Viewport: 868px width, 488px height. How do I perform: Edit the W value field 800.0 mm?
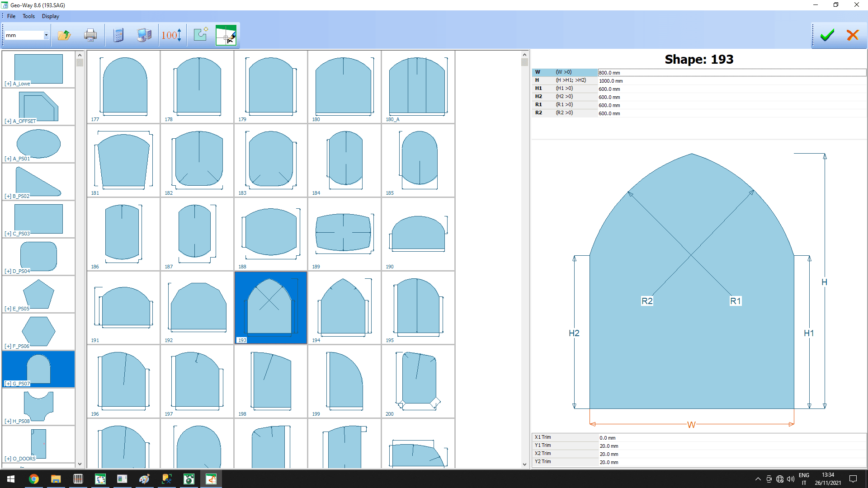(x=732, y=73)
